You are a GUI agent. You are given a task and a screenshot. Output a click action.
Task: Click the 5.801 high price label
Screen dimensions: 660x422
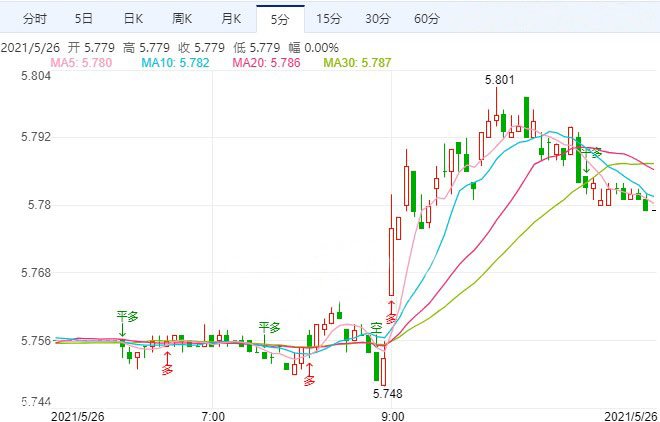tap(500, 80)
